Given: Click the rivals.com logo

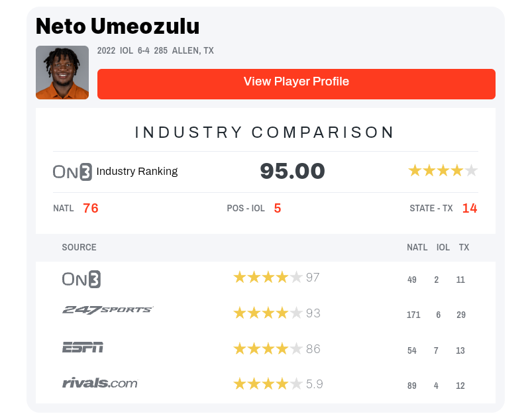Looking at the screenshot, I should click(99, 383).
